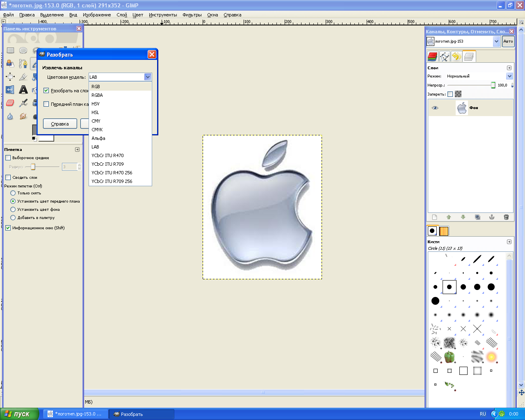Viewport: 525px width, 420px height.
Task: Select 'Установить цвет фона' radio option
Action: click(13, 210)
